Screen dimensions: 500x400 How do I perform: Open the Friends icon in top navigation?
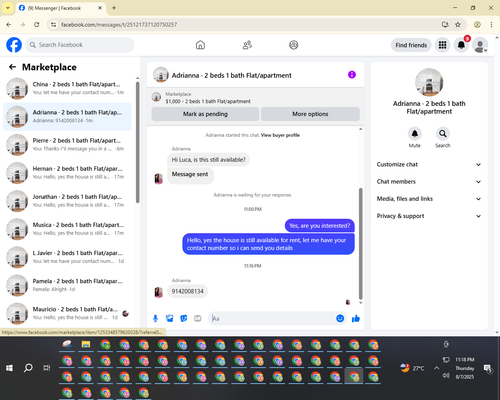(x=247, y=45)
